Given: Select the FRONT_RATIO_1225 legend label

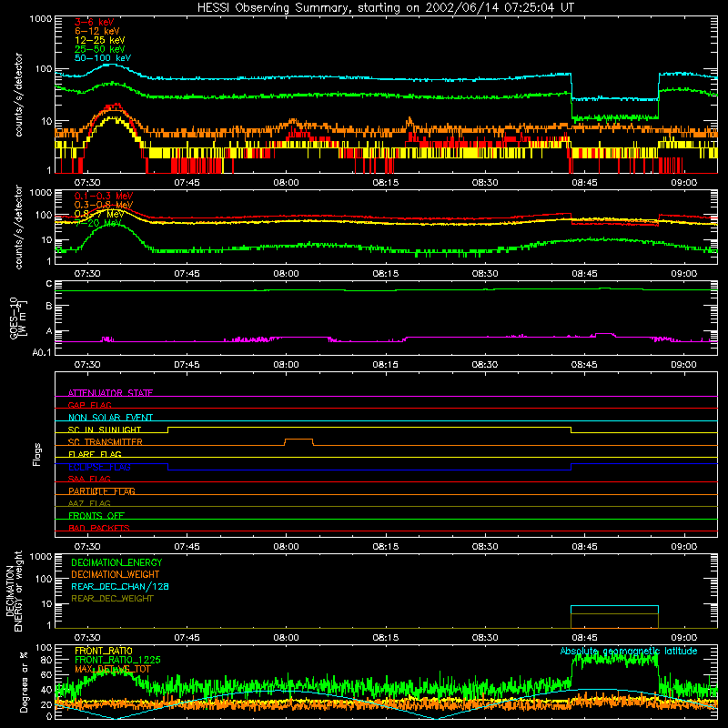Looking at the screenshot, I should 117,660.
